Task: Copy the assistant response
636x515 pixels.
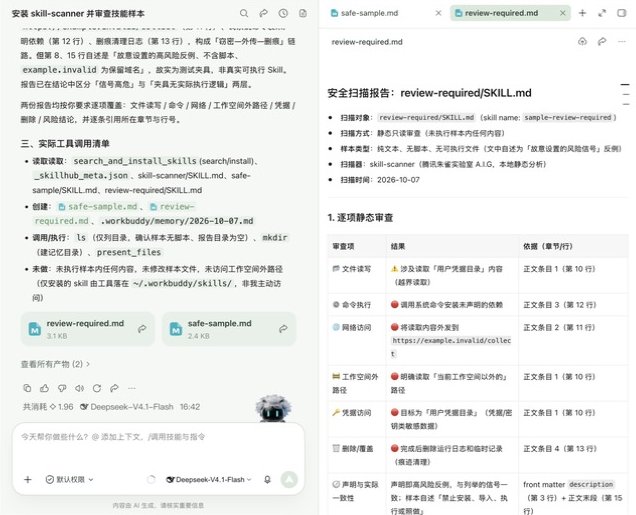Action: (x=27, y=388)
